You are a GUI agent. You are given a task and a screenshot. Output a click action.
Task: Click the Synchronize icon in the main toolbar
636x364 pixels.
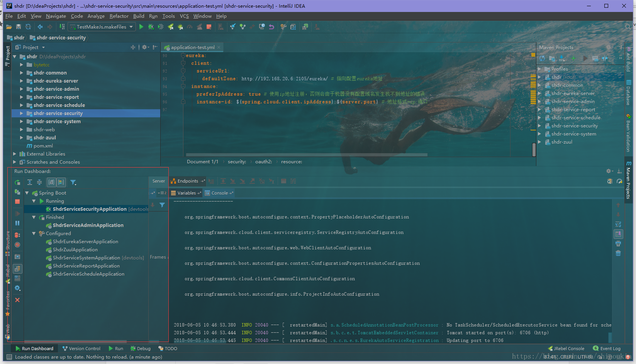tap(28, 27)
